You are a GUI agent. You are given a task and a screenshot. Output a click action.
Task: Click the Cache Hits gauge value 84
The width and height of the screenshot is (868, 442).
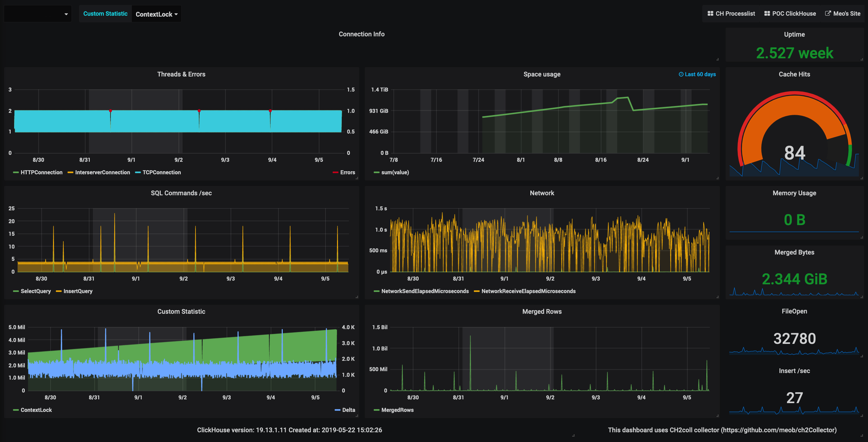794,152
